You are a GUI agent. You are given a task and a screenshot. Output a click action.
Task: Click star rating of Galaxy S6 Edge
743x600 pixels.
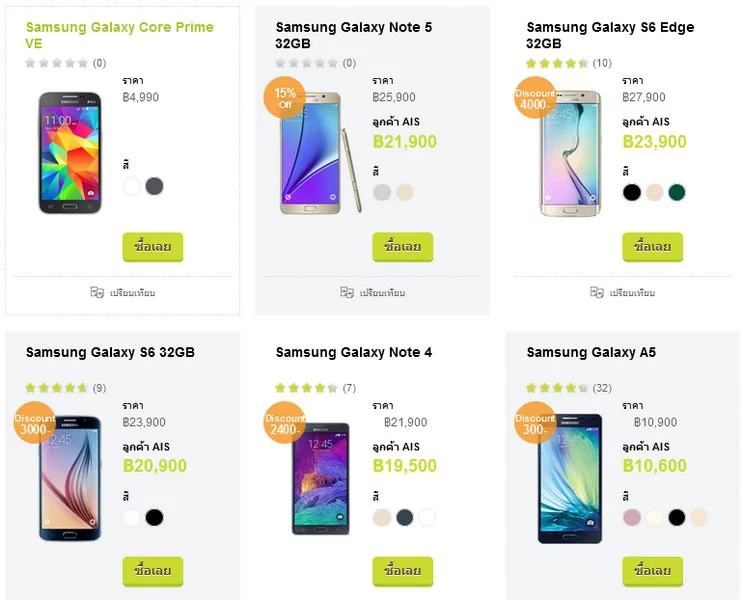click(x=558, y=63)
